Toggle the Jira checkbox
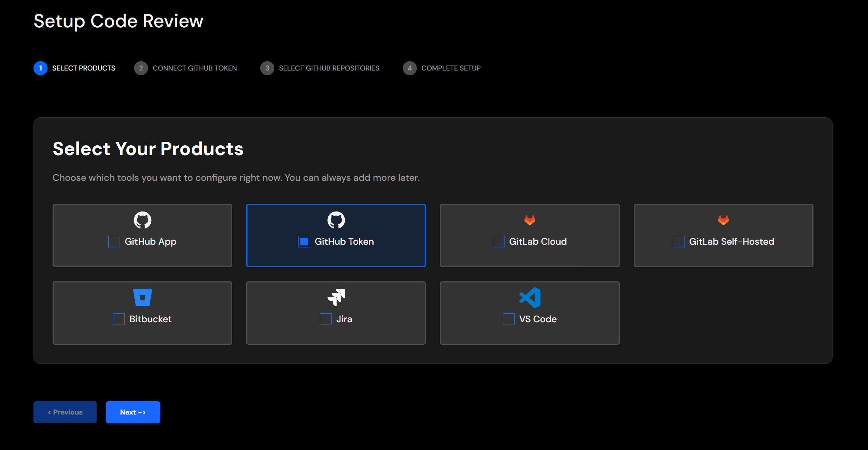This screenshot has height=450, width=868. click(326, 319)
